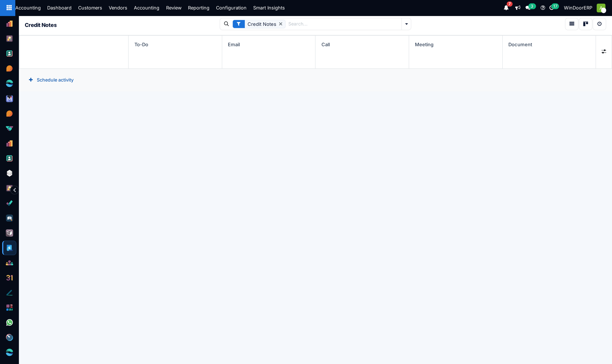Open the mauve box inventory app in sidebar
Image resolution: width=612 pixels, height=364 pixels.
[x=9, y=233]
